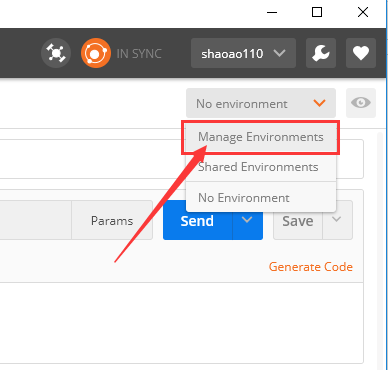Click the Save button
The height and width of the screenshot is (370, 388).
click(298, 220)
